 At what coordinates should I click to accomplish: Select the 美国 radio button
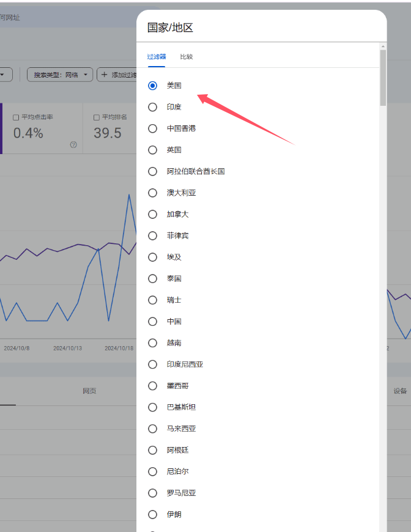(x=153, y=86)
